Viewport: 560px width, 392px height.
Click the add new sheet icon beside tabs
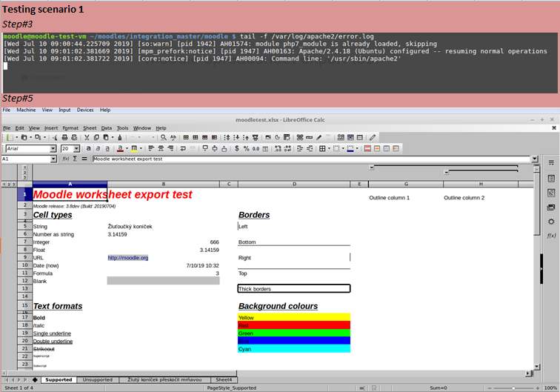[x=35, y=379]
